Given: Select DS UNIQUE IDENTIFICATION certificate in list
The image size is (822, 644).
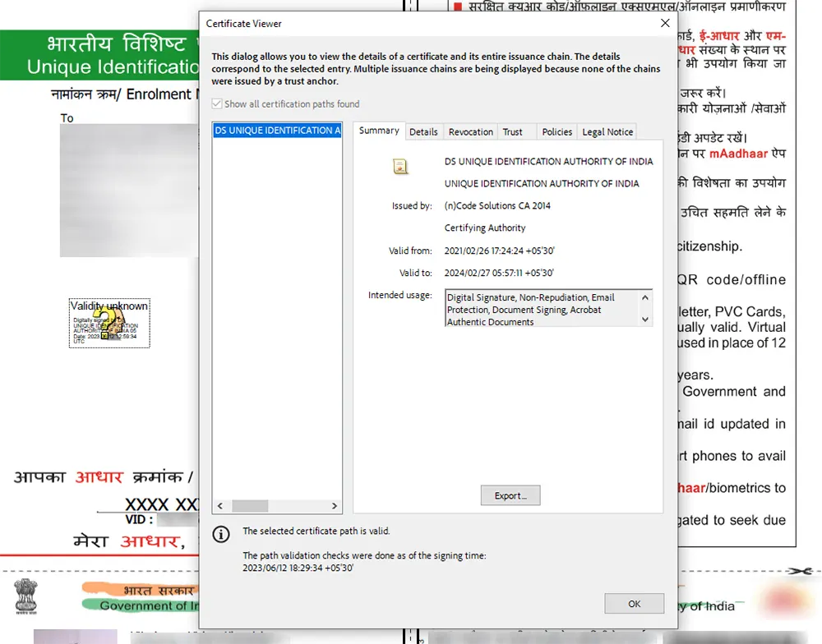Looking at the screenshot, I should pyautogui.click(x=277, y=131).
